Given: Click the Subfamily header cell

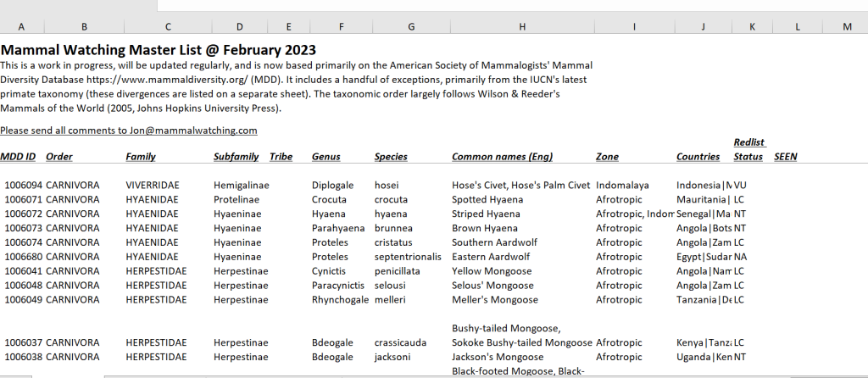Looking at the screenshot, I should 236,157.
